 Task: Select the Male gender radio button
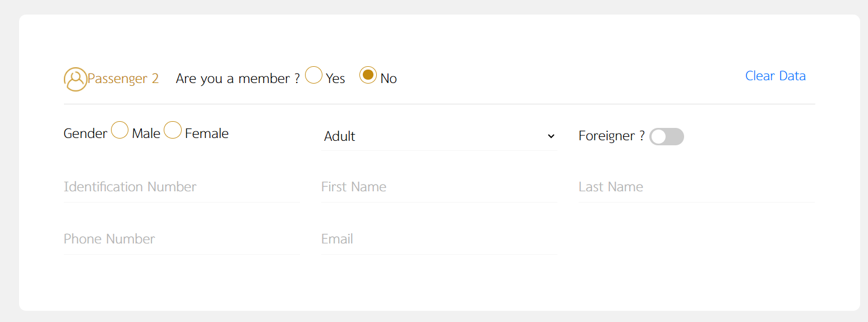119,130
